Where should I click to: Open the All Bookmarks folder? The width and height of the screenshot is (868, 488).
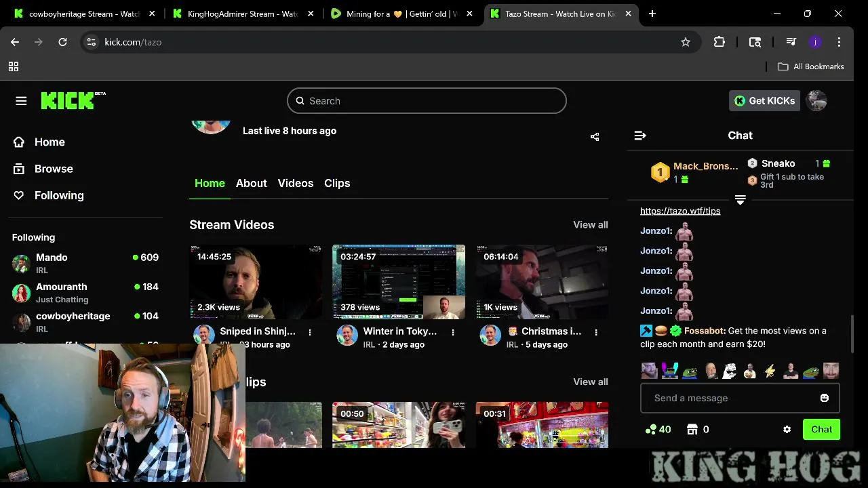tap(810, 66)
